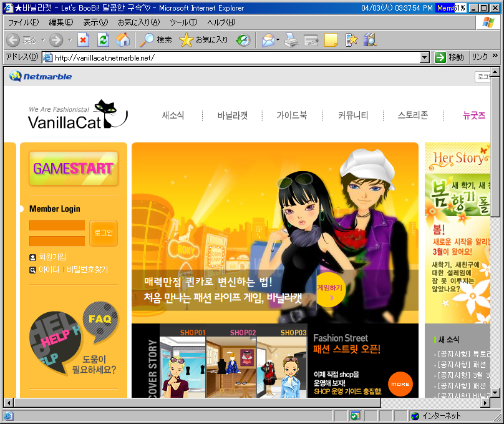
Task: Select the 커뮤니티 navigation tab
Action: point(353,116)
